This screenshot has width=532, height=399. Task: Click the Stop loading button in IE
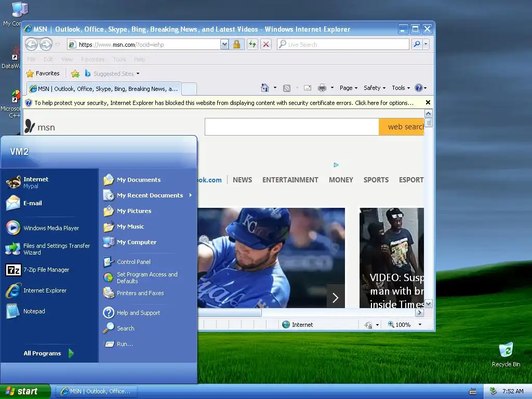[266, 45]
